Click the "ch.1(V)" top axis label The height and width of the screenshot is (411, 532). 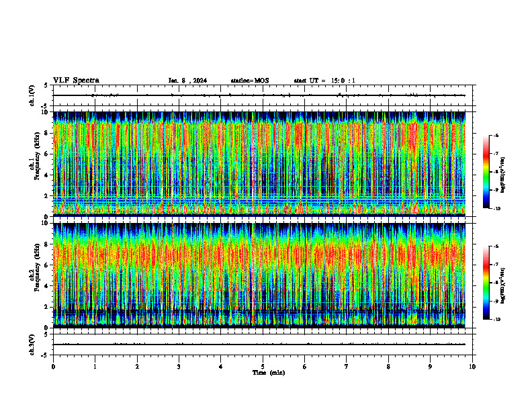[32, 95]
